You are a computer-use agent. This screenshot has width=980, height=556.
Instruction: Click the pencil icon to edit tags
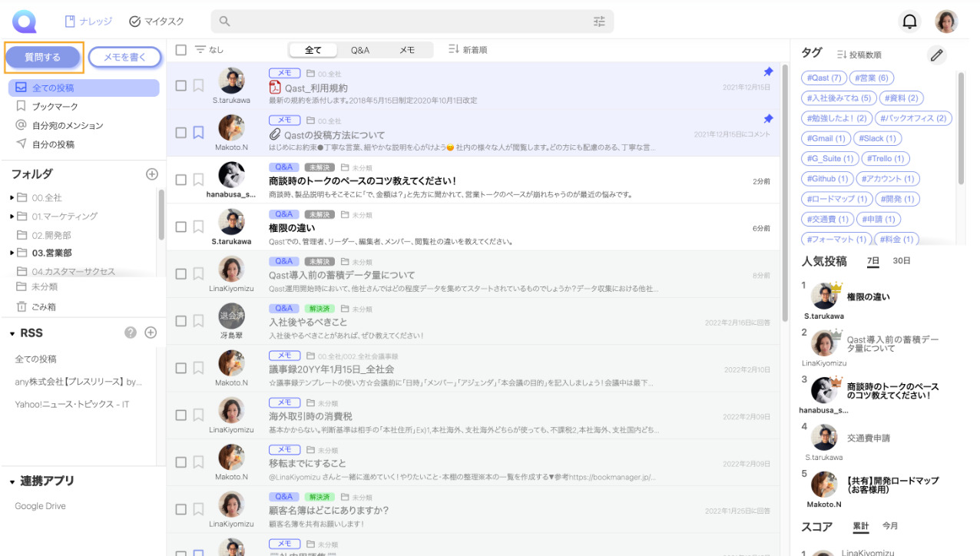pos(935,55)
